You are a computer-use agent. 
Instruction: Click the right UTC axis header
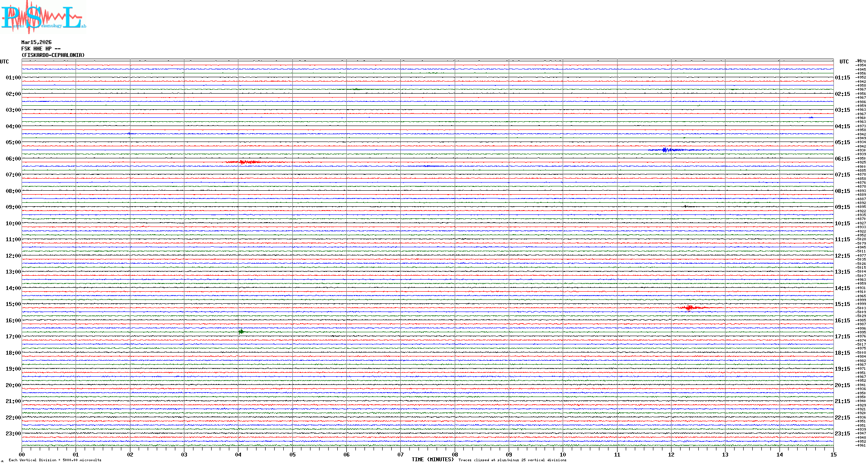click(844, 62)
